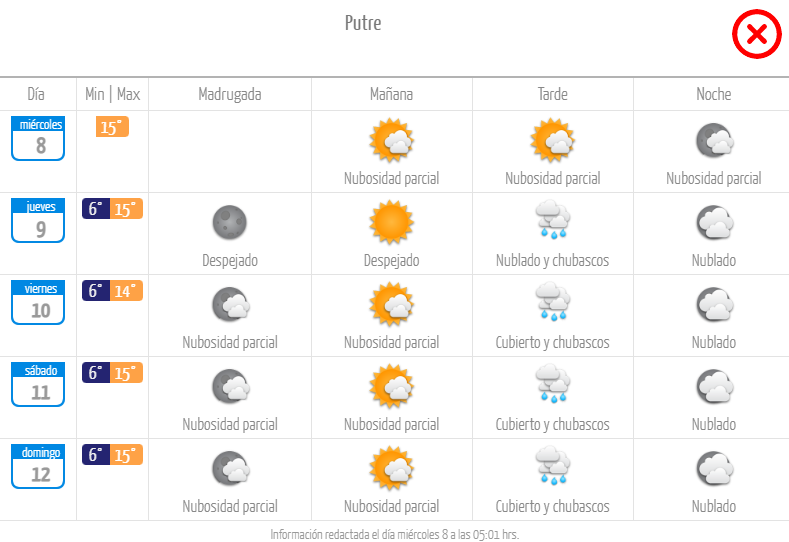The height and width of the screenshot is (542, 789).
Task: Select Thursday morning clear sun icon
Action: click(391, 222)
